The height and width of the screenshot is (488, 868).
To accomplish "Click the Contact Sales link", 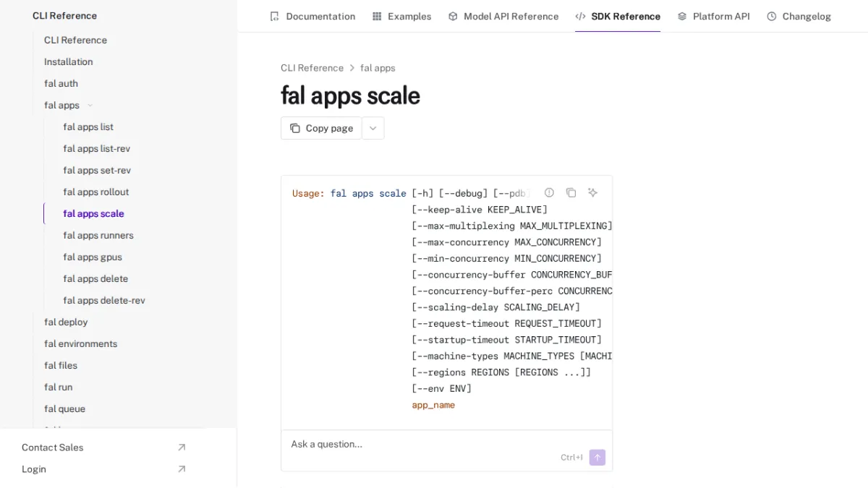I will tap(52, 448).
